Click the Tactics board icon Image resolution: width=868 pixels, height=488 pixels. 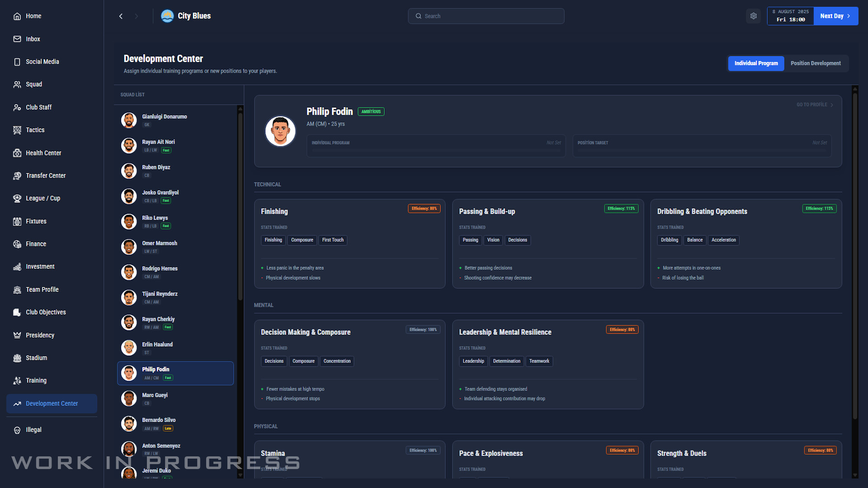click(17, 130)
